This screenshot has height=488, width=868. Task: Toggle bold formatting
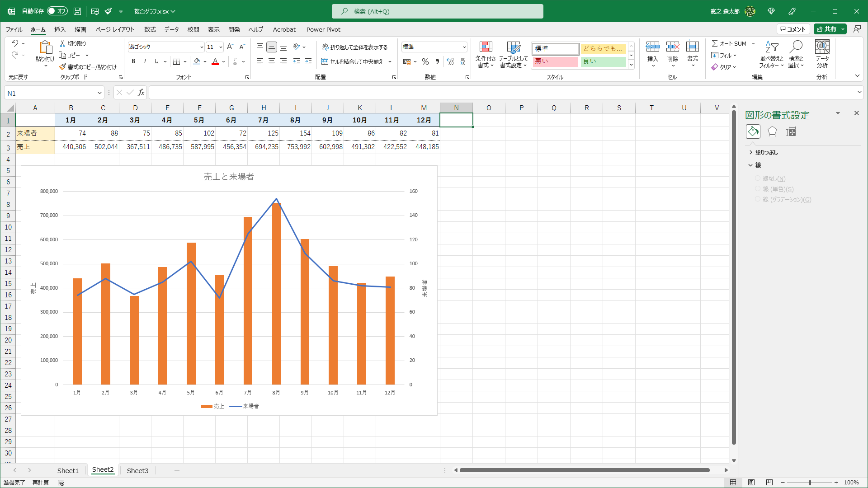click(133, 61)
